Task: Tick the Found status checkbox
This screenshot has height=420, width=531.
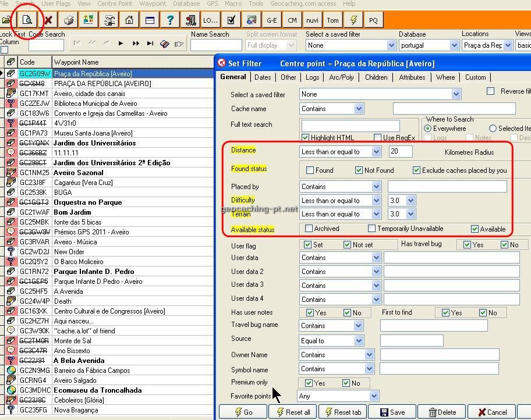Action: pos(310,170)
